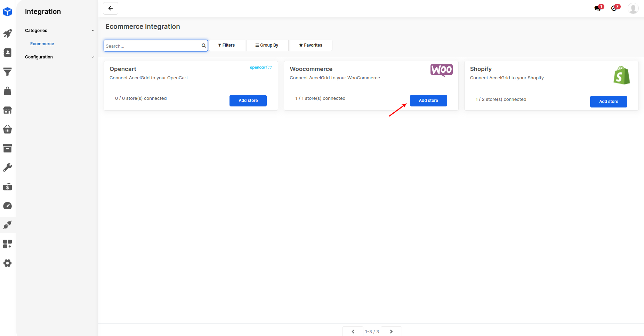Viewport: 644px width, 336px height.
Task: Open the Filters dropdown
Action: (227, 45)
